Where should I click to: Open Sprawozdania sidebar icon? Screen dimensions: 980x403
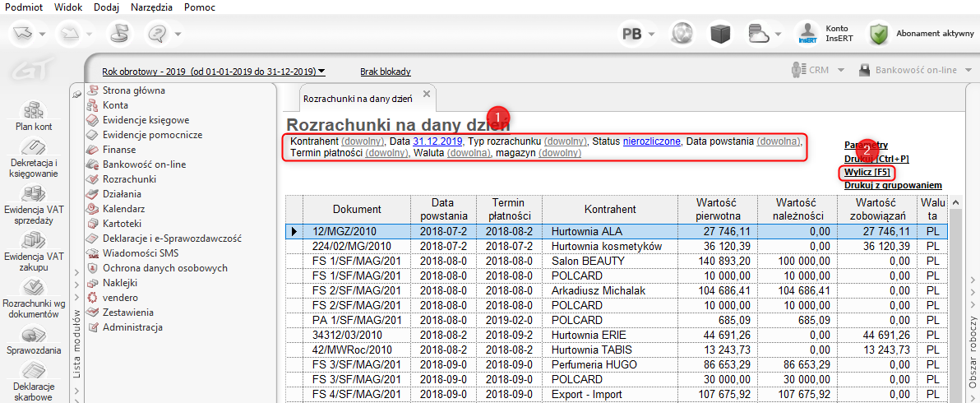tap(33, 340)
